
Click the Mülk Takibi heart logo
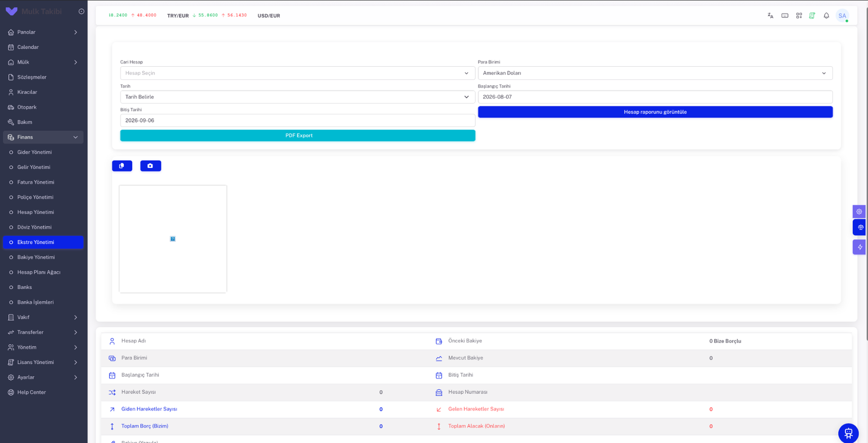[x=11, y=11]
